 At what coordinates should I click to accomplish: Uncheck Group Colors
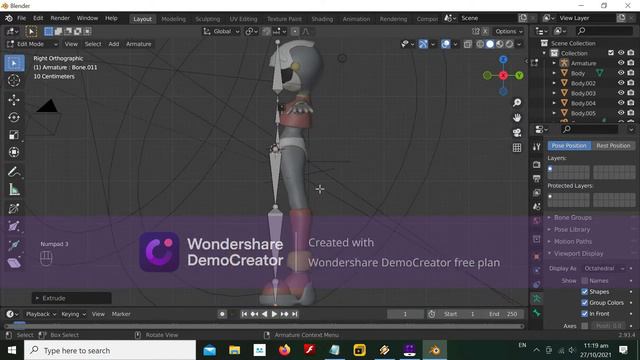(x=584, y=303)
